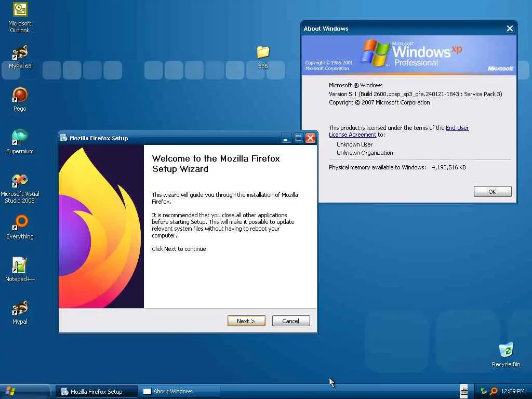Click the About Windows title bar text
Screen dimensions: 532x399
click(x=326, y=29)
